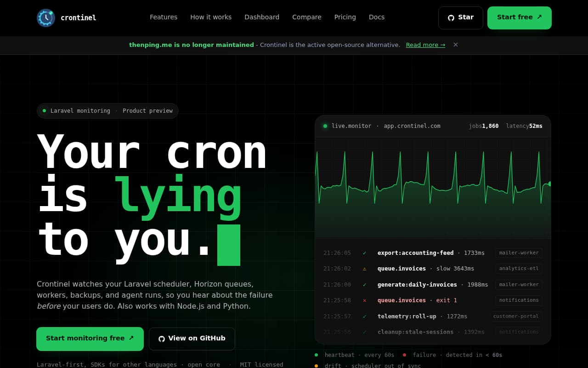Click the drift scheduler out of sync legend

(x=367, y=366)
